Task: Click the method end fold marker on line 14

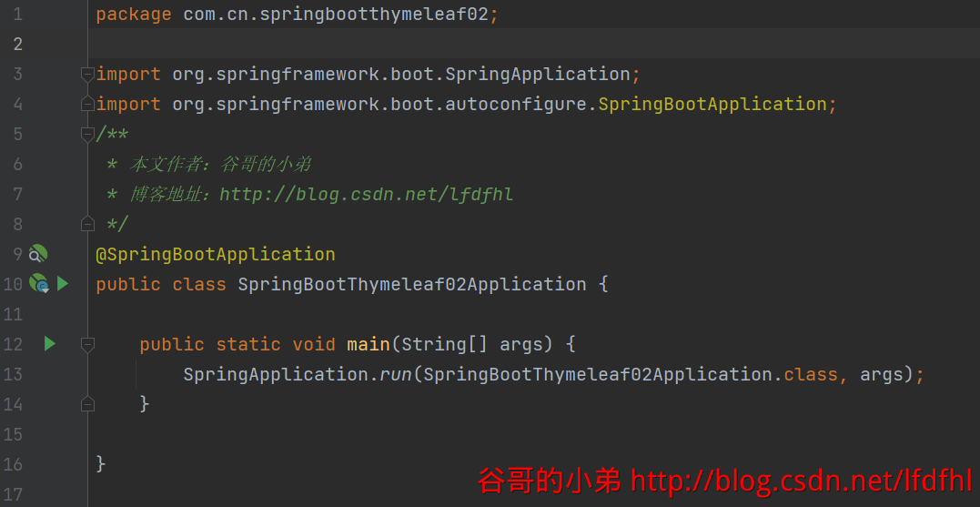Action: pos(87,404)
